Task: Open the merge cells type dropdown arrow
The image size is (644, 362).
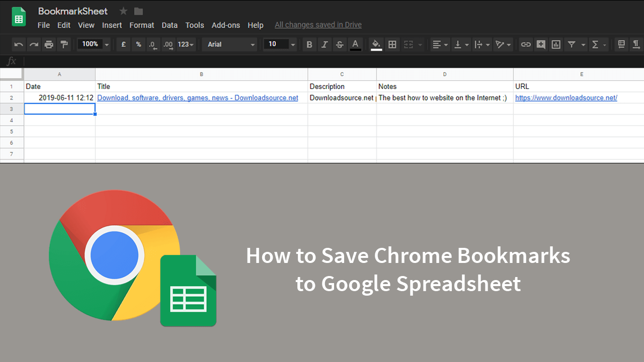Action: click(420, 45)
